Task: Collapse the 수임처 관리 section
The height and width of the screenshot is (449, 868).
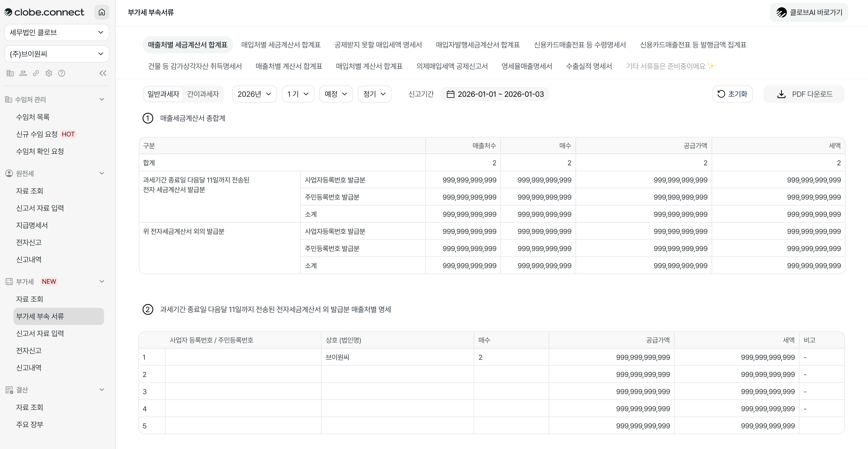Action: coord(102,99)
